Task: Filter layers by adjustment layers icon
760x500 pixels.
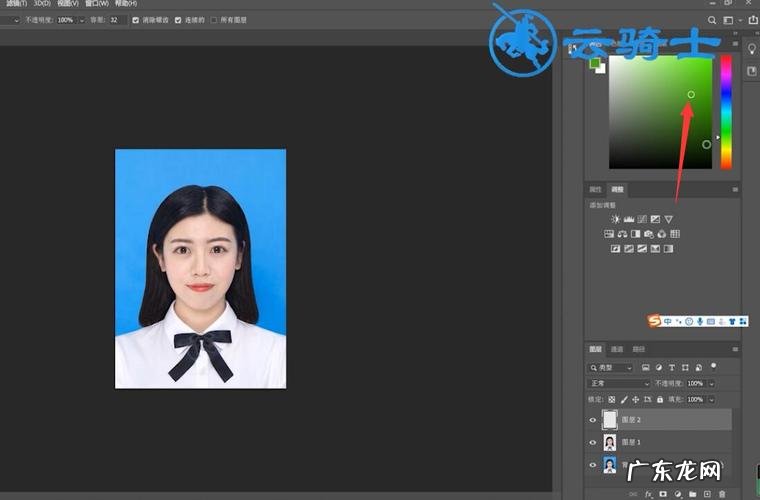Action: [x=659, y=368]
